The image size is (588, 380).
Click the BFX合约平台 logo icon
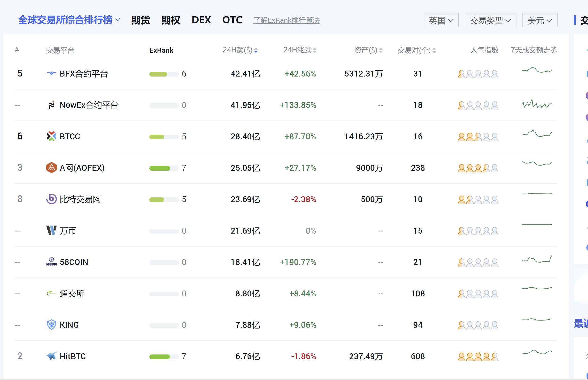click(51, 73)
